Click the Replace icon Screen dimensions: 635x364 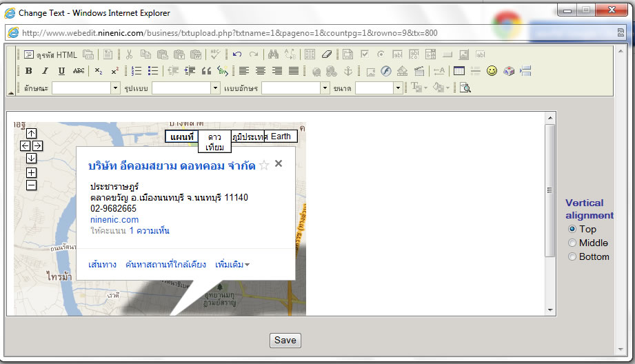[290, 54]
